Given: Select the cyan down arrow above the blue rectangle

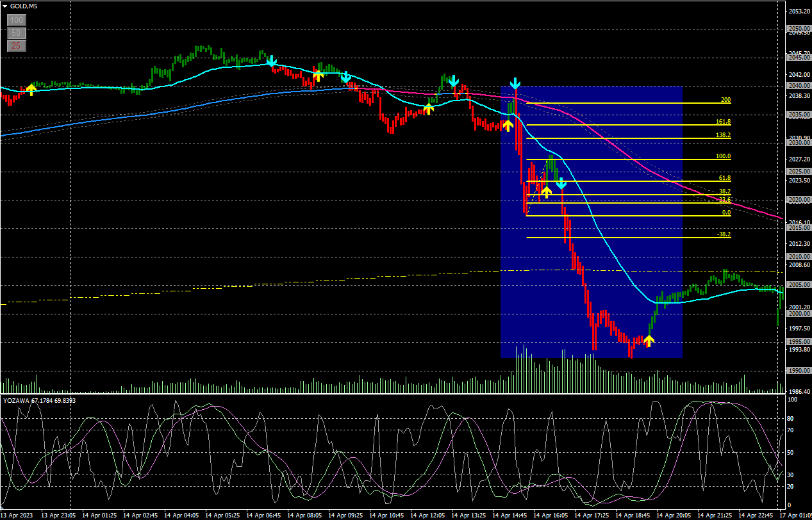Looking at the screenshot, I should click(x=515, y=83).
